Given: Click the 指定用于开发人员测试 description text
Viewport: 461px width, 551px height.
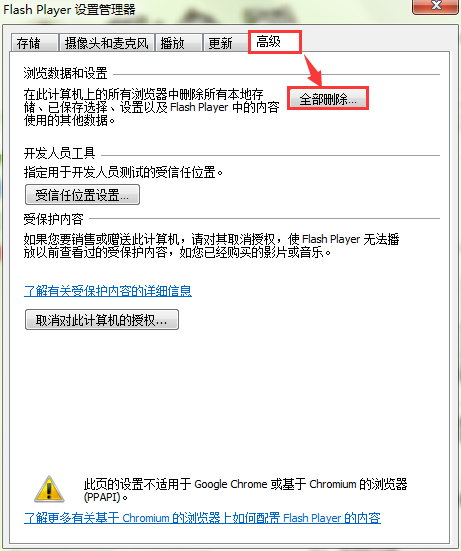Looking at the screenshot, I should coord(123,172).
